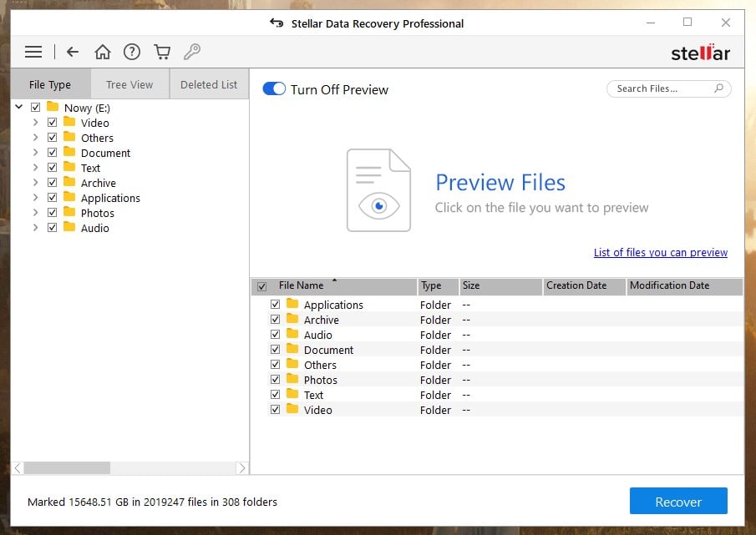Click the Applications folder icon in left tree
Image resolution: width=756 pixels, height=535 pixels.
69,196
